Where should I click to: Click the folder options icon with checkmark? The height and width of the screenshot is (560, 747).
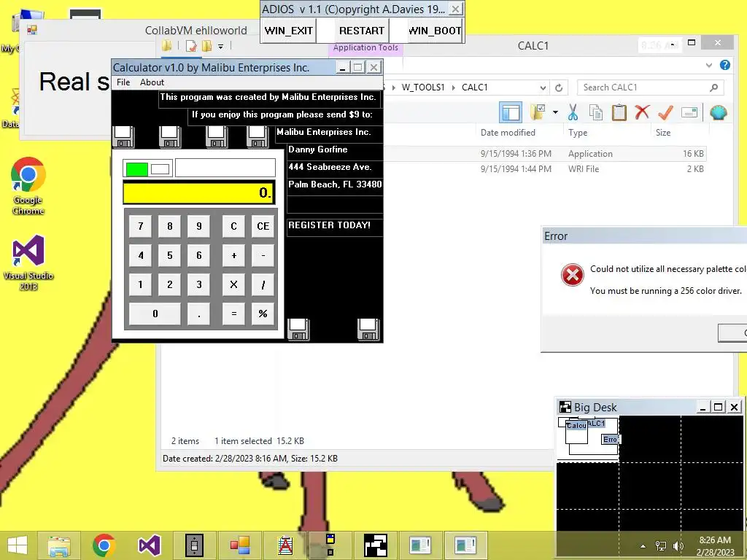point(538,113)
